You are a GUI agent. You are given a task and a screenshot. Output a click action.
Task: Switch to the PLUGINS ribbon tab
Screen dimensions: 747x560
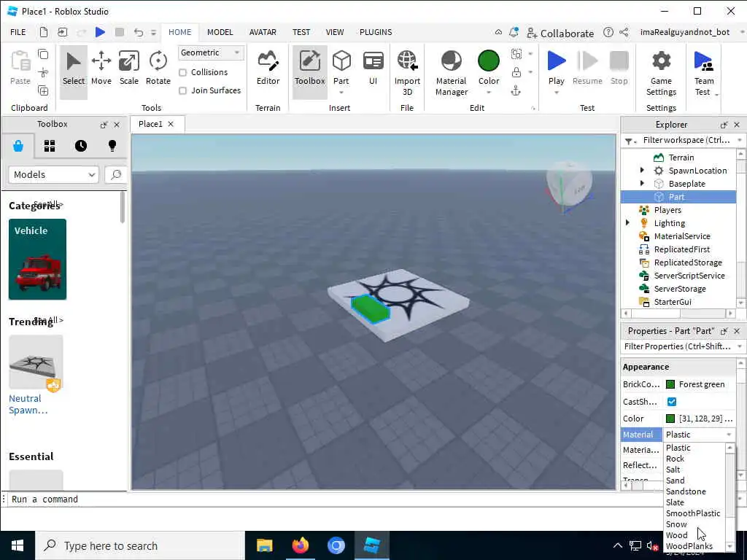coord(376,32)
